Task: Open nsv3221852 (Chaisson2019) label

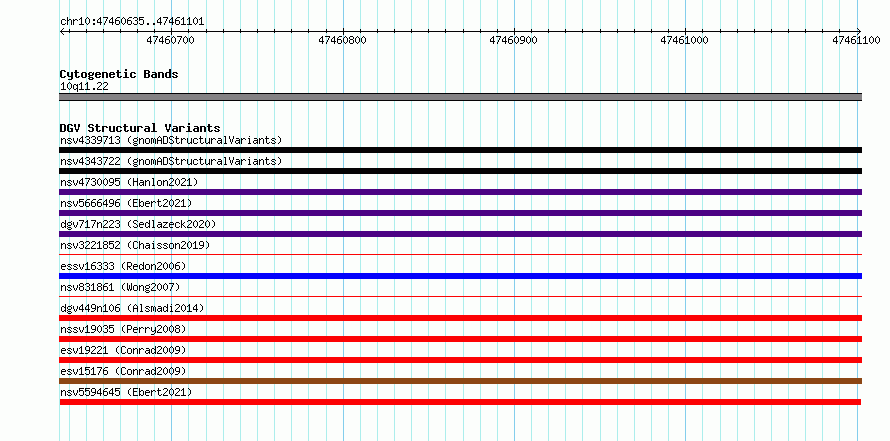Action: pyautogui.click(x=135, y=245)
